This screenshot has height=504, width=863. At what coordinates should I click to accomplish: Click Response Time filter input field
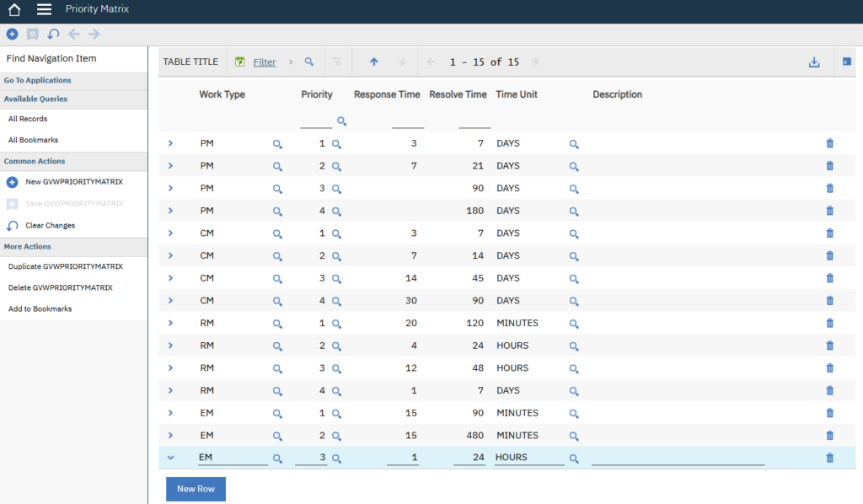[408, 121]
